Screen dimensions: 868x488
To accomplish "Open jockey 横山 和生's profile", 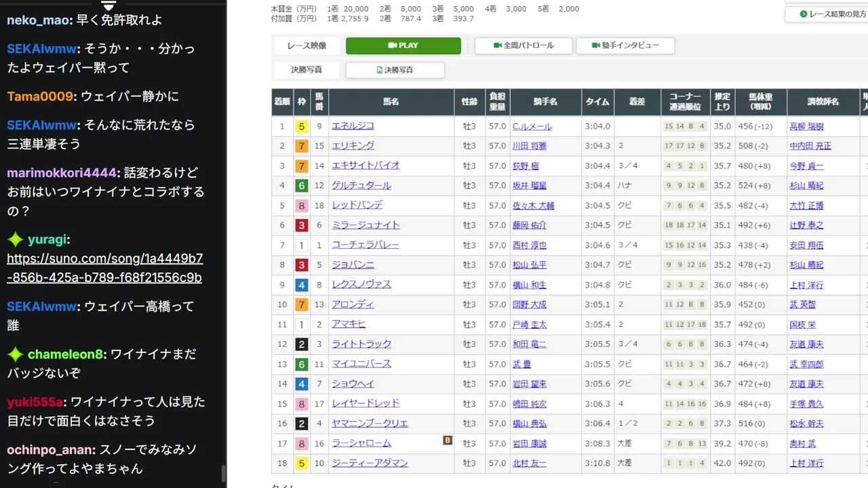I will click(x=530, y=284).
